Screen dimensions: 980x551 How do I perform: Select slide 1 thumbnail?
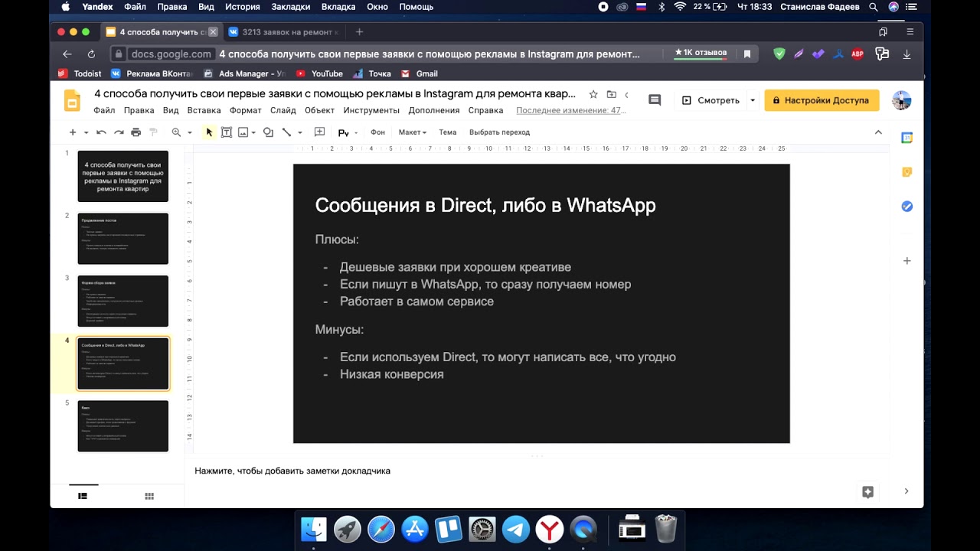[x=122, y=177]
